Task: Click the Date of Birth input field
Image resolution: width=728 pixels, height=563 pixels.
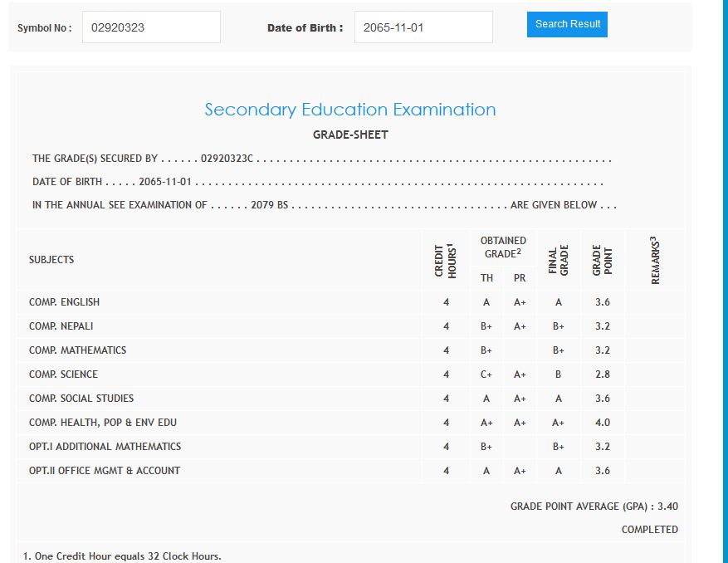Action: click(423, 27)
